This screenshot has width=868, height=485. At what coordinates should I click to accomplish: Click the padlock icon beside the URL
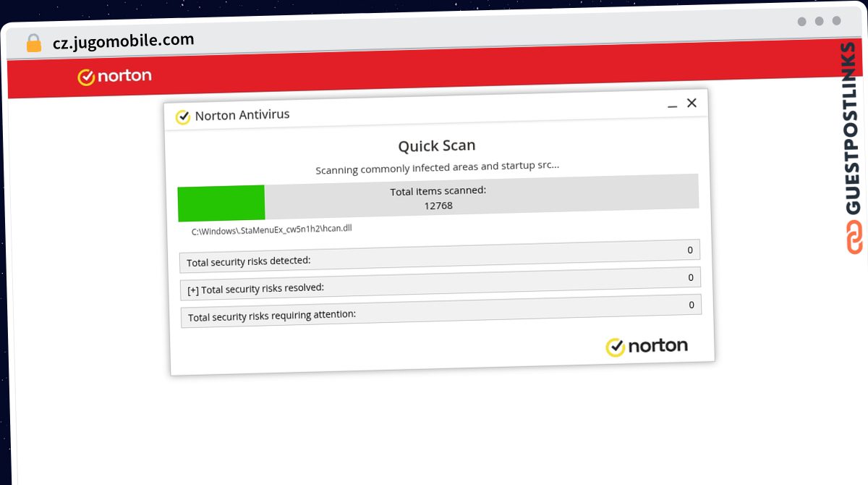click(34, 43)
